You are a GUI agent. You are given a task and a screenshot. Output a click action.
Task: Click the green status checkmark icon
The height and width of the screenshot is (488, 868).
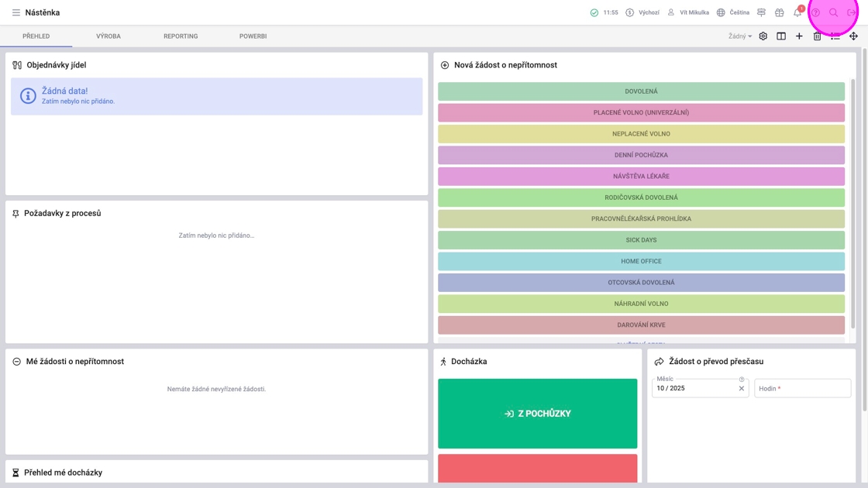coord(594,12)
